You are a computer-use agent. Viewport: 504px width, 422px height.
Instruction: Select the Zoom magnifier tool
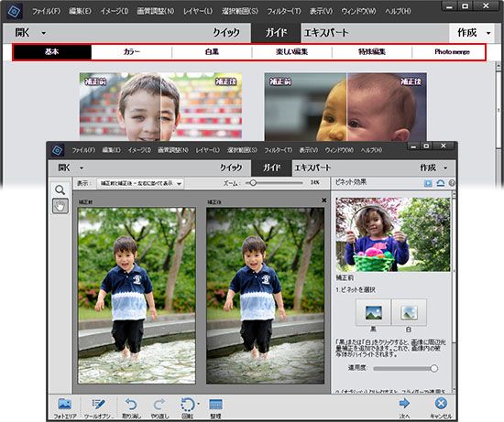[60, 190]
